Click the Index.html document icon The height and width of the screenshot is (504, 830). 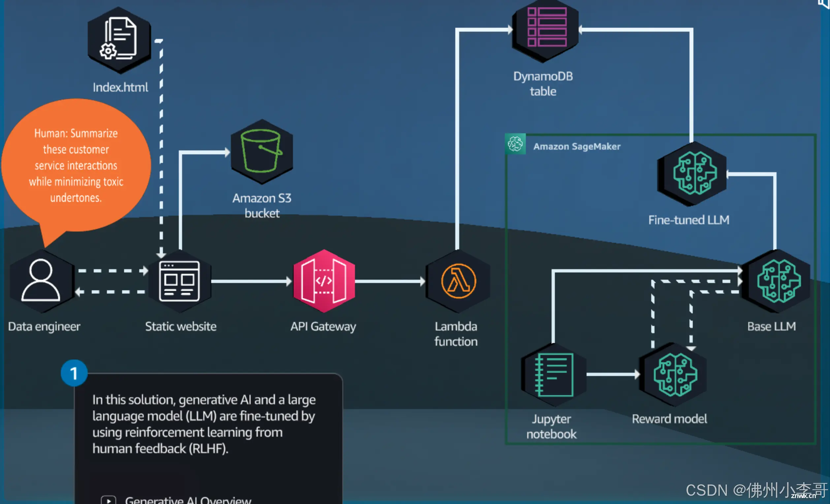[x=119, y=40]
